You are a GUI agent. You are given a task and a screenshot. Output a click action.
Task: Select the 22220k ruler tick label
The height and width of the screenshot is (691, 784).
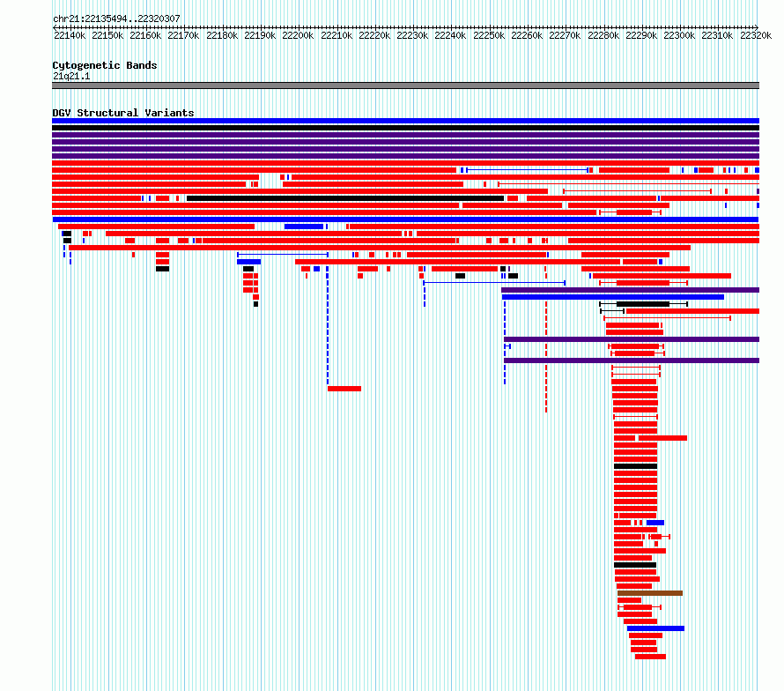pos(374,35)
